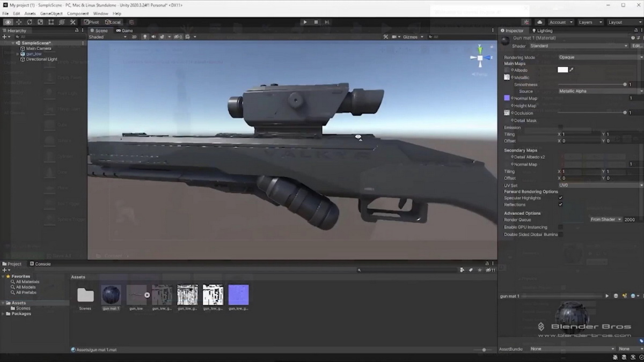Adjust the Occlusion strength slider

click(x=592, y=113)
